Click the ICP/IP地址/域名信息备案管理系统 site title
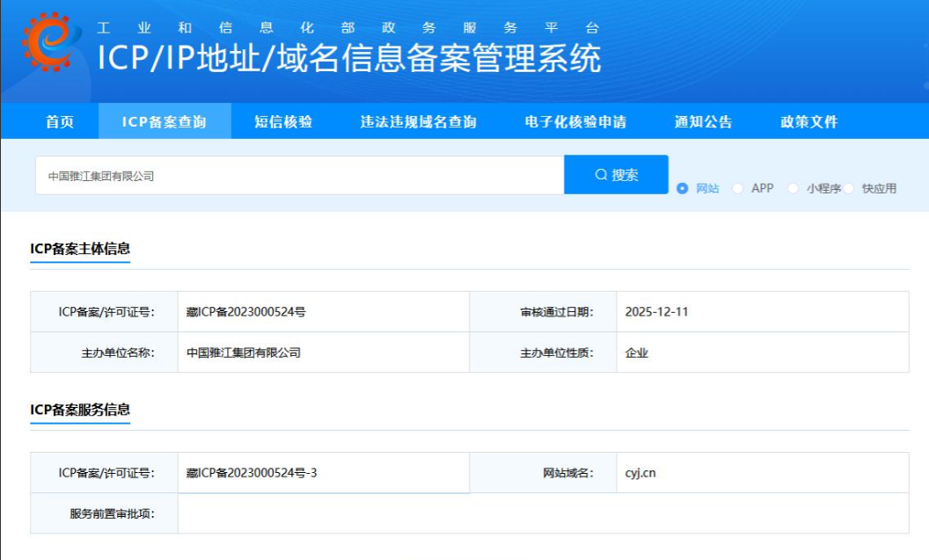This screenshot has height=560, width=929. (348, 58)
